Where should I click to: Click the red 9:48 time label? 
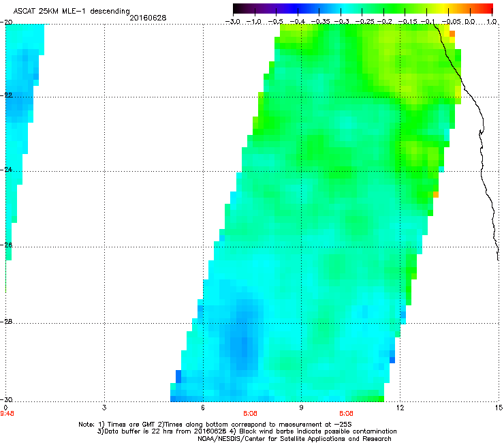pyautogui.click(x=7, y=414)
